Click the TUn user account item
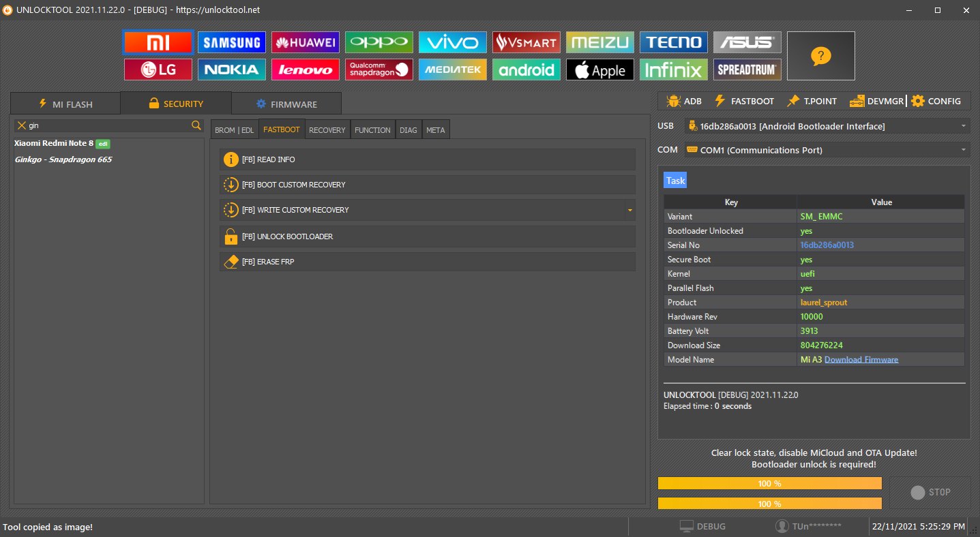 pos(809,526)
